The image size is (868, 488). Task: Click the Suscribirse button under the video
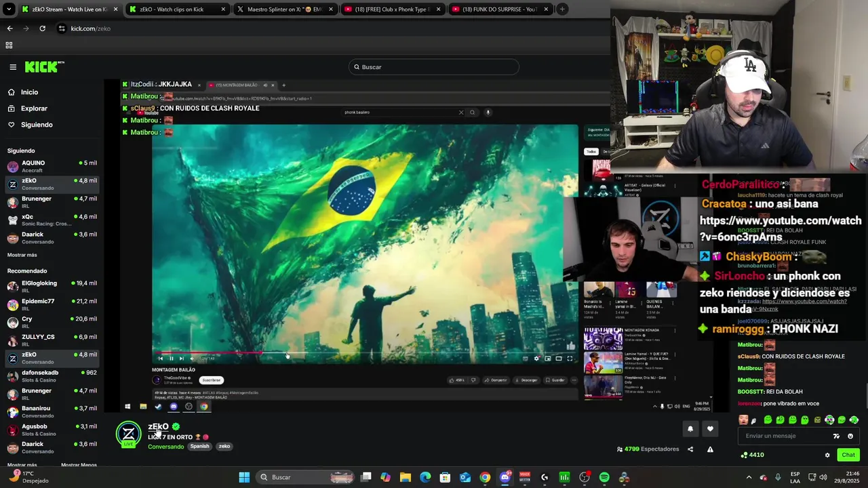pyautogui.click(x=212, y=380)
